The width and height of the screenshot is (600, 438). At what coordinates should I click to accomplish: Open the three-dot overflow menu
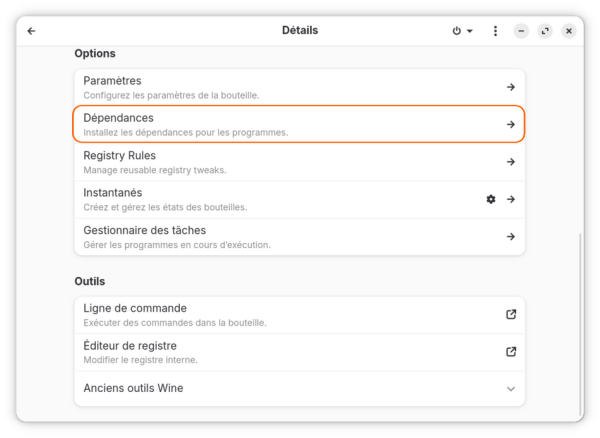tap(495, 31)
